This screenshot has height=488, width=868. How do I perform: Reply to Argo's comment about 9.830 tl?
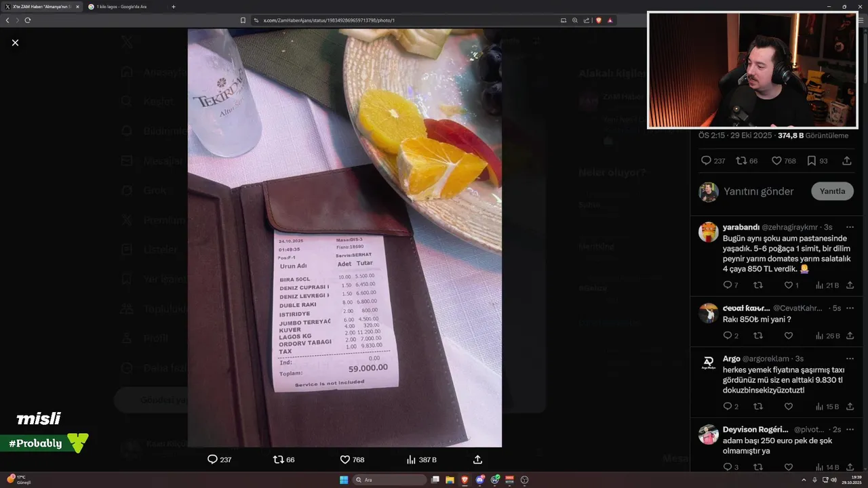coord(727,407)
